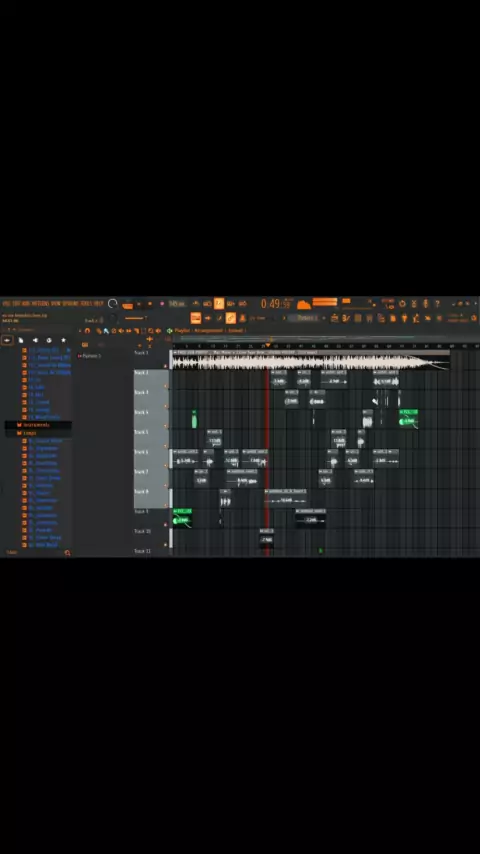This screenshot has width=480, height=854.
Task: Toggle the mute dot on Track 10
Action: pyautogui.click(x=166, y=544)
